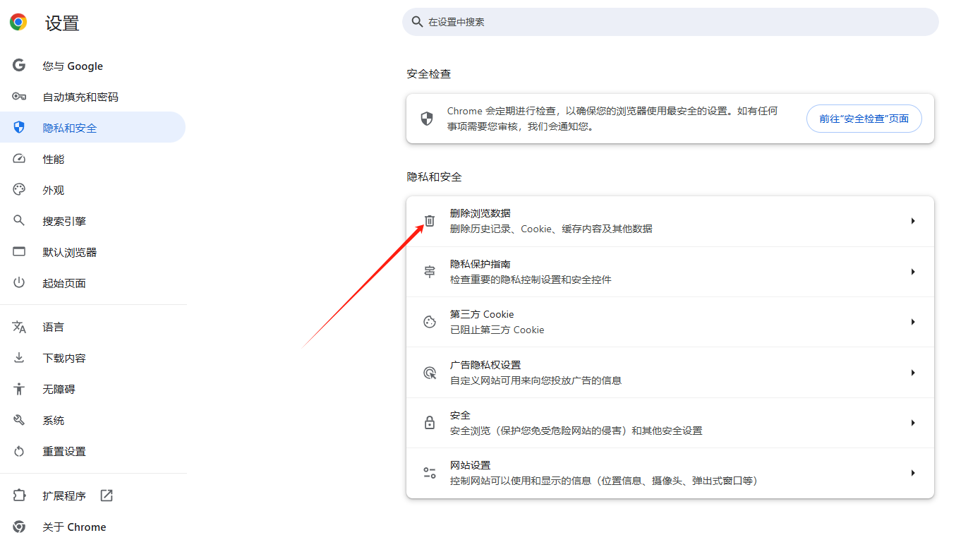Open 系统 settings section
This screenshot has height=540, width=980.
click(92, 420)
